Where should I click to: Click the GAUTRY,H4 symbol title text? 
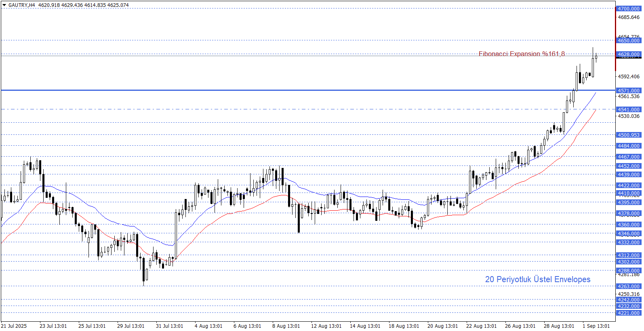coord(22,5)
